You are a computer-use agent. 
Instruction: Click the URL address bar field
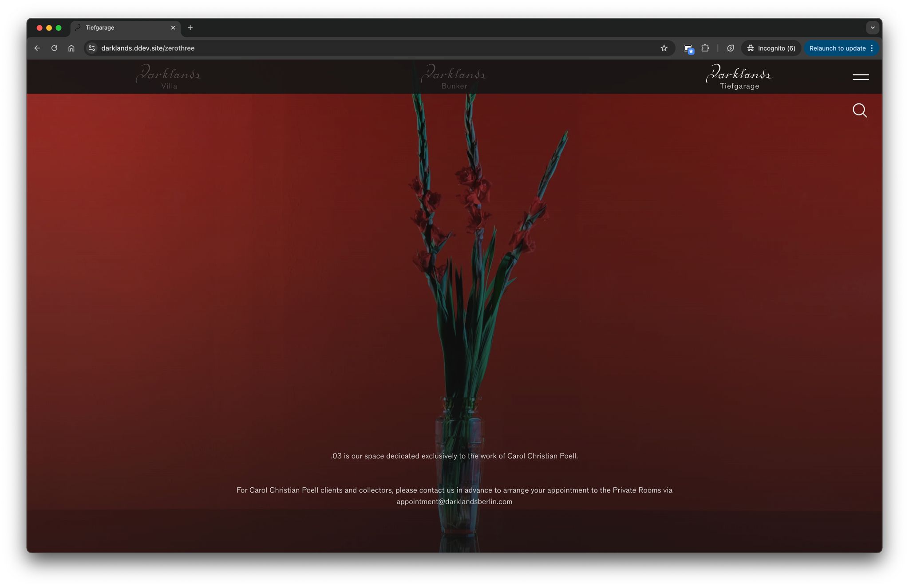pyautogui.click(x=355, y=48)
